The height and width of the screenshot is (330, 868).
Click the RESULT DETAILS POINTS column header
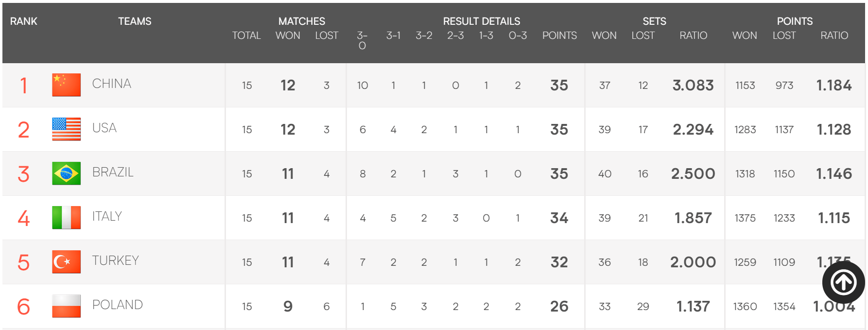[x=559, y=35]
